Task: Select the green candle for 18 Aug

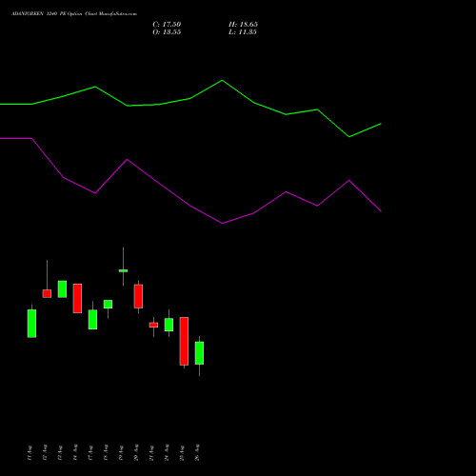Action: 108,304
